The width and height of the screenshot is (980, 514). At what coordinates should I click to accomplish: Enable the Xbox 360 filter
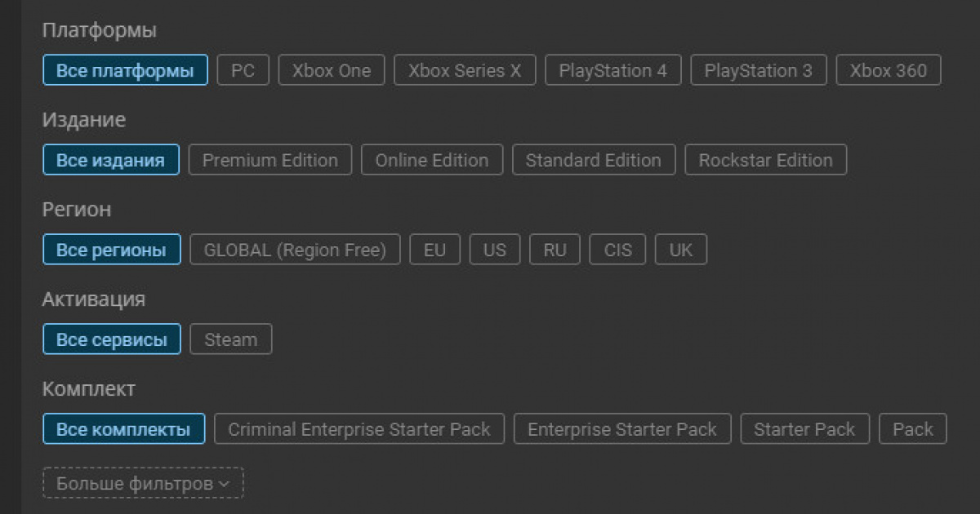[889, 70]
